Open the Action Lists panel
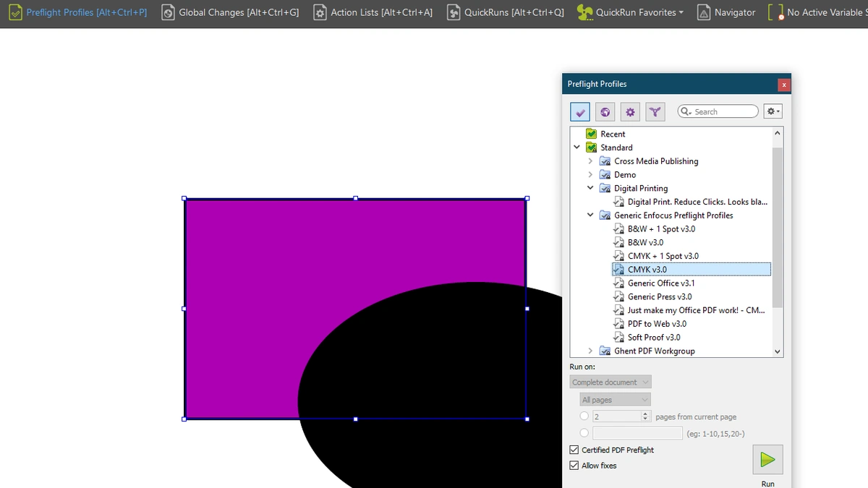Screen dimensions: 868x488 tap(373, 12)
